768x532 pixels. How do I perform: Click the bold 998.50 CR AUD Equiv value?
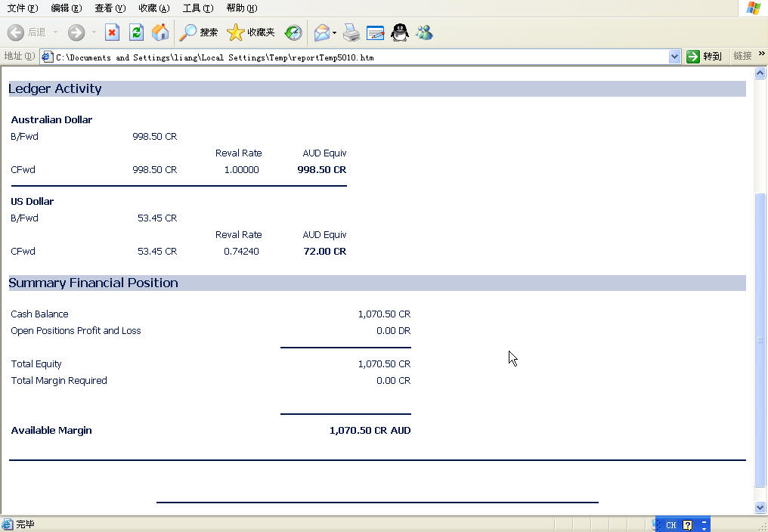[x=322, y=169]
